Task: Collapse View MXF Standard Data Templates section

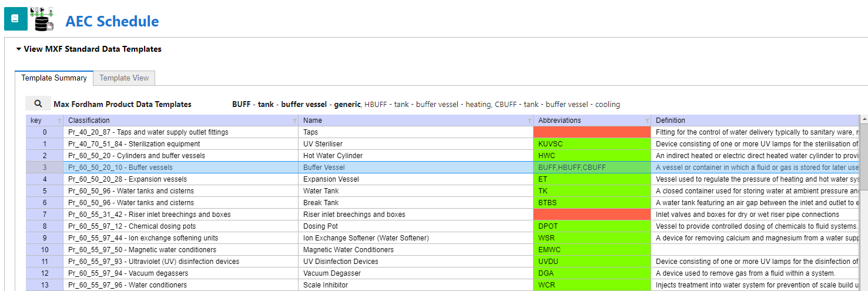Action: [19, 49]
